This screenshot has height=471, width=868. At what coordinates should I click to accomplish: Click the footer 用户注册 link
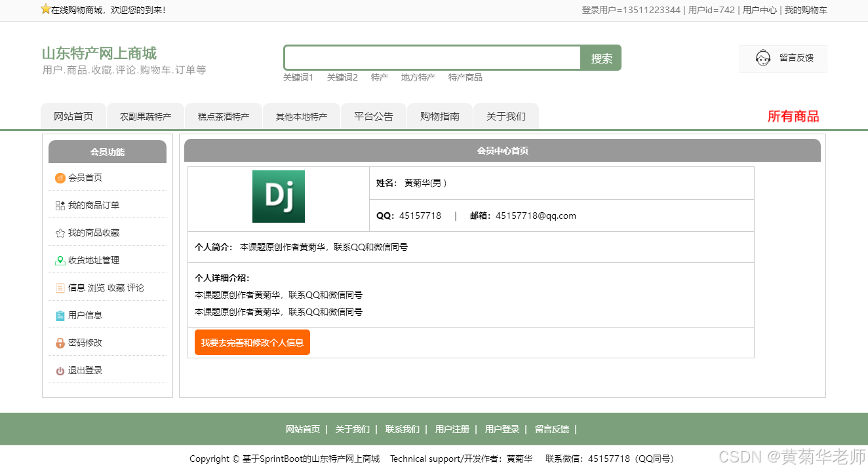tap(452, 429)
